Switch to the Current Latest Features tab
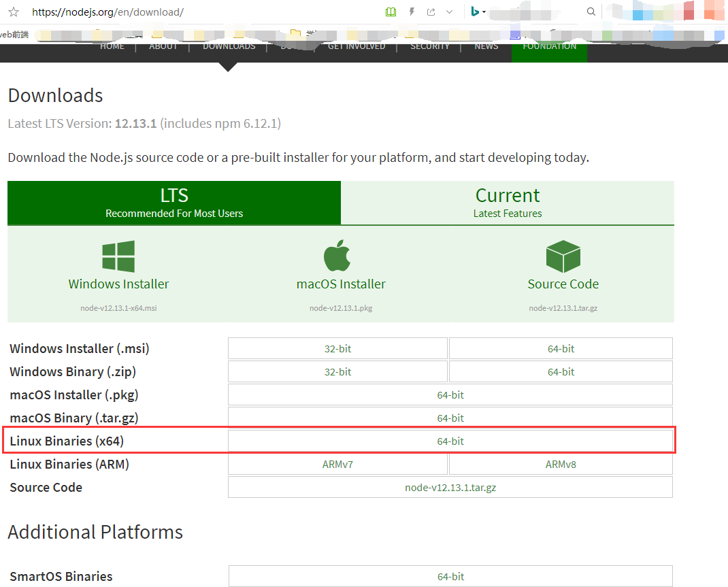 click(x=508, y=203)
